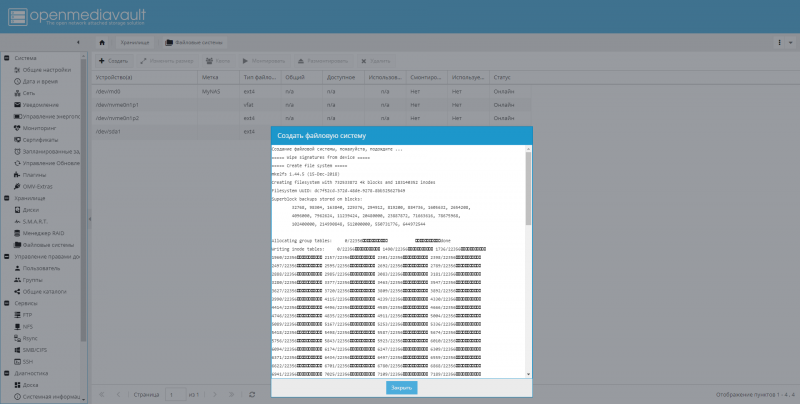800x404 pixels.
Task: Click the scheduled tasks icon in sidebar
Action: pyautogui.click(x=17, y=152)
